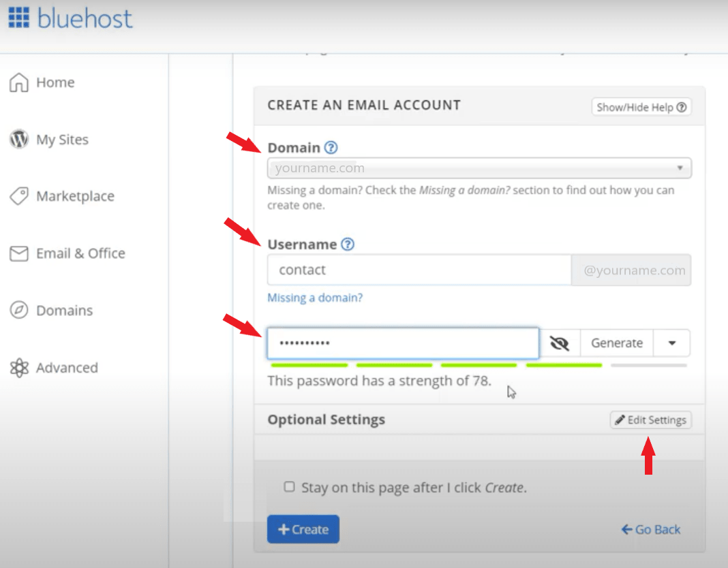Follow the Missing a domain? link

(315, 298)
